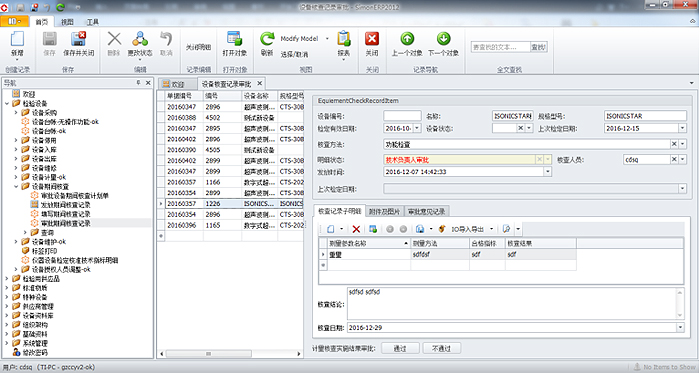This screenshot has width=700, height=373.
Task: Click the orange application menu button
Action: (14, 21)
